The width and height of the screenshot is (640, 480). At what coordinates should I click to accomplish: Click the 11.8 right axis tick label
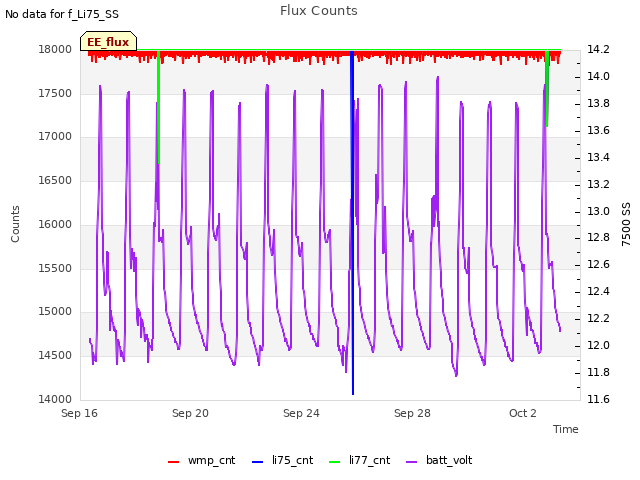(598, 372)
